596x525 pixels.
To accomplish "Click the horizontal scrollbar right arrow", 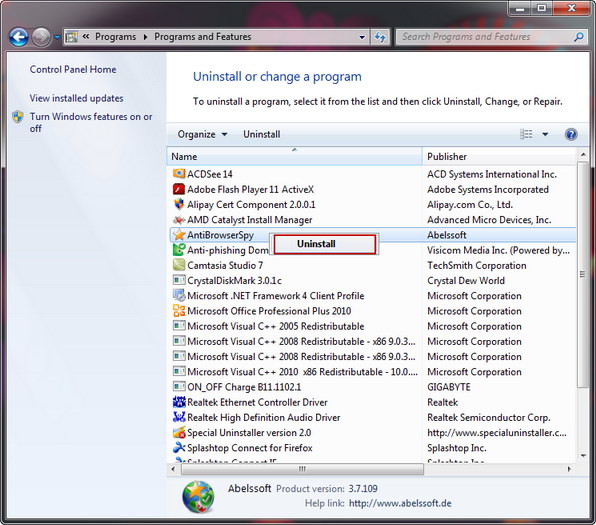I will (x=569, y=469).
